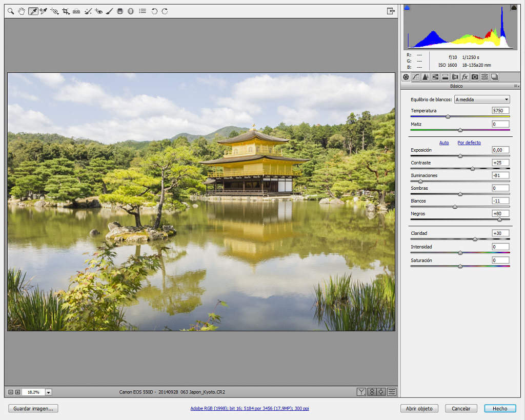This screenshot has height=420, width=525.
Task: Select the Color Sampler tool
Action: click(x=44, y=11)
